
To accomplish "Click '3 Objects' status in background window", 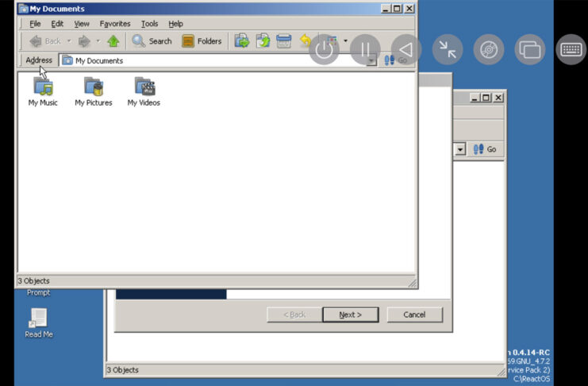I will coord(123,370).
